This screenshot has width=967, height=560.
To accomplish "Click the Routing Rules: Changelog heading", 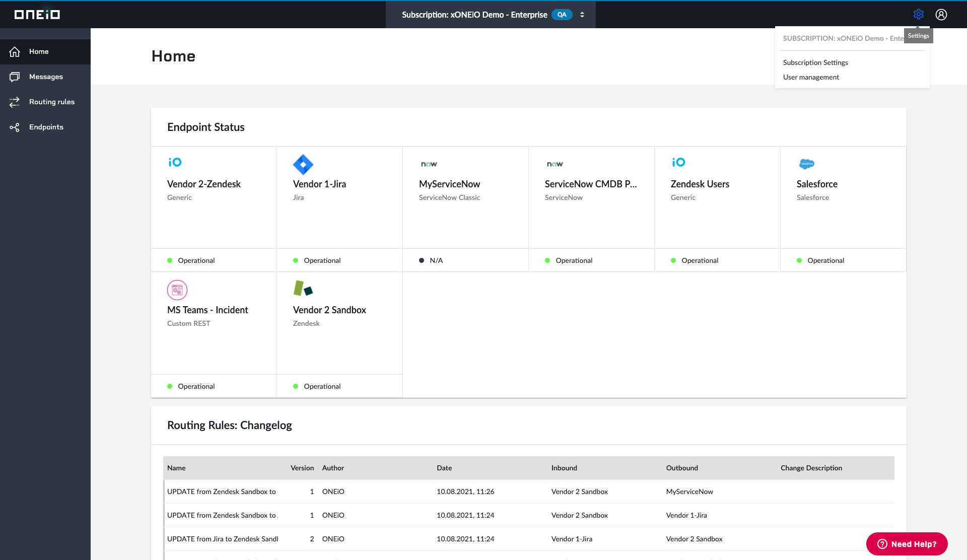I will (229, 425).
